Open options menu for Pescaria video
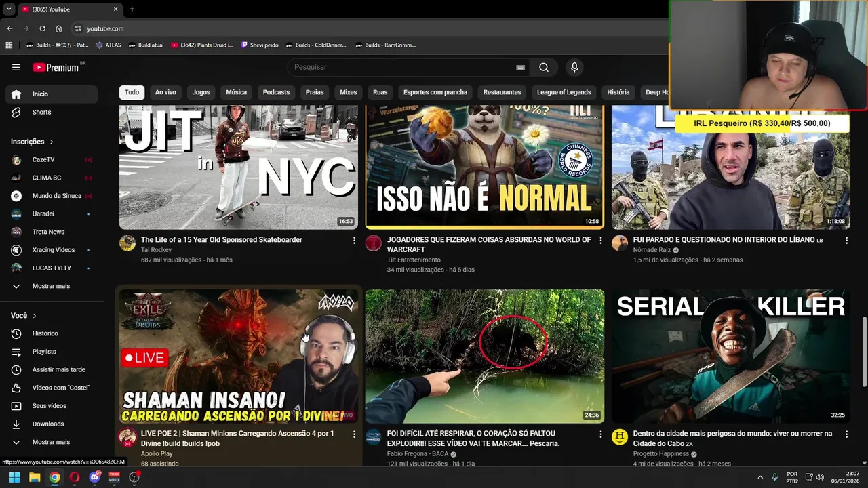This screenshot has width=868, height=488. pyautogui.click(x=600, y=434)
